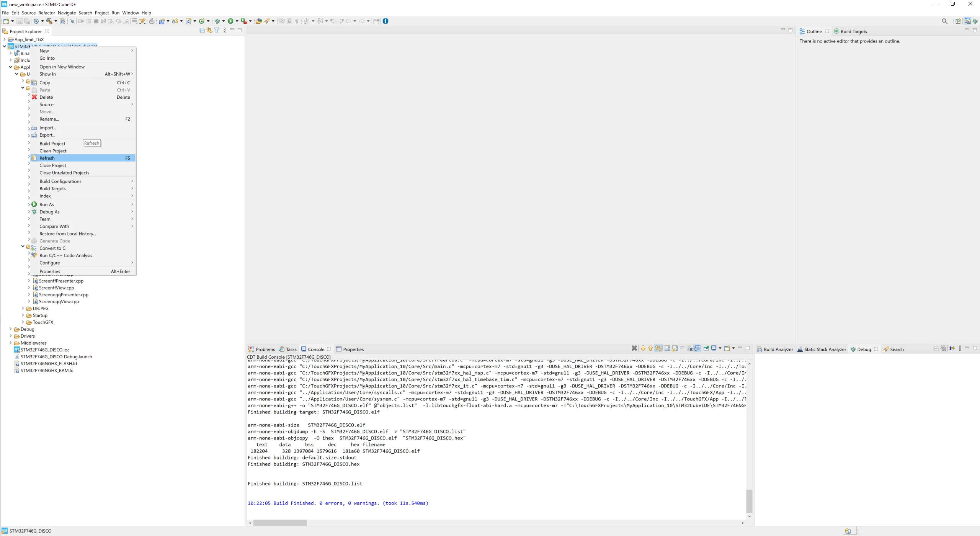Viewport: 980px width, 536px height.
Task: Click the Step Into toolbar icon
Action: 111,21
